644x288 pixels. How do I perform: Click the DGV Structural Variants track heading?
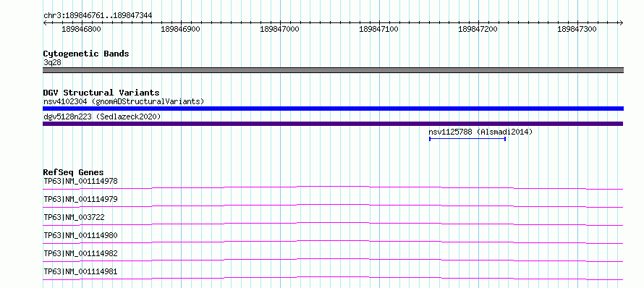[101, 93]
